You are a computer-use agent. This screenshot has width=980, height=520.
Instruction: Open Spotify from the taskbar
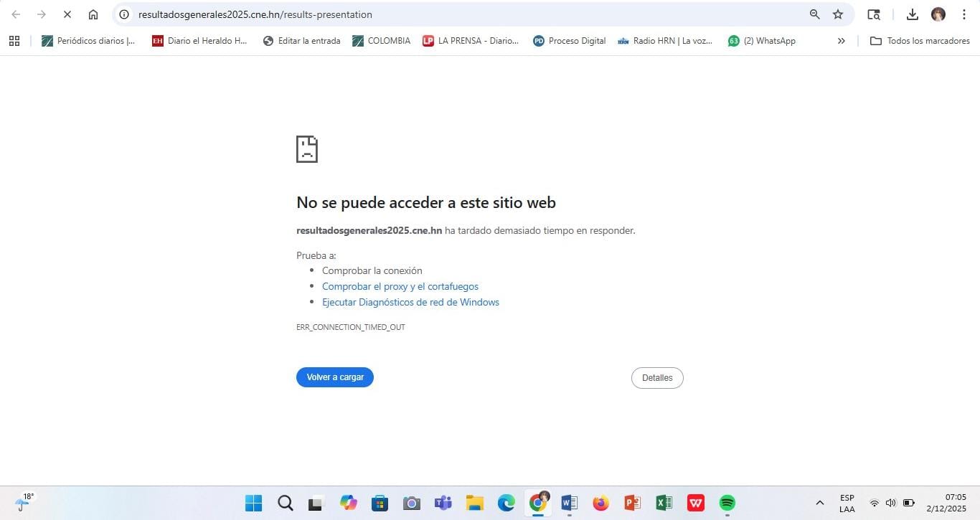(727, 503)
